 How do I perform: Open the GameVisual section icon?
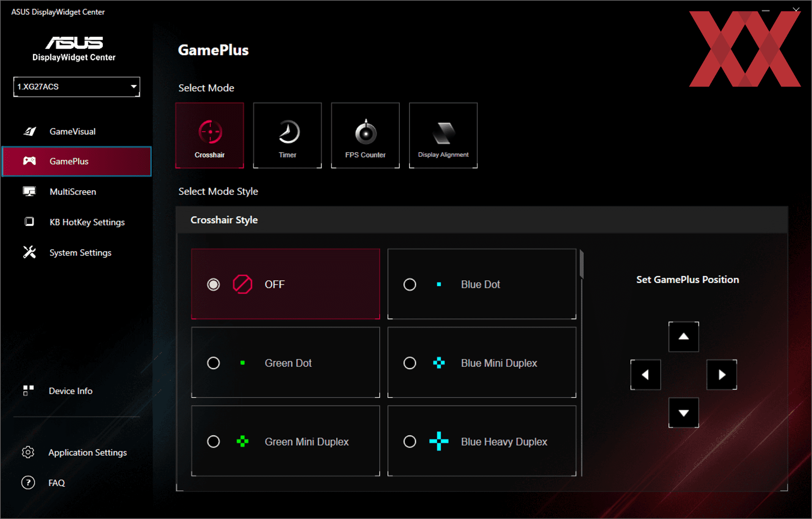pos(30,132)
